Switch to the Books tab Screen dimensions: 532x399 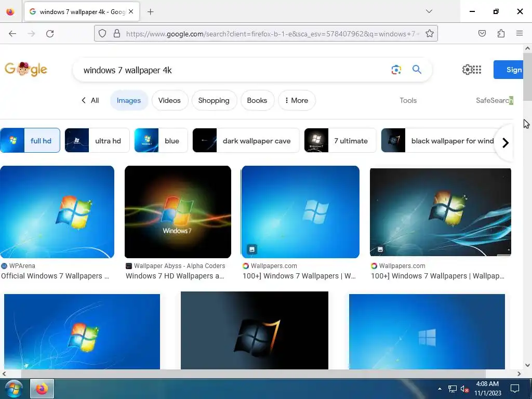257,100
